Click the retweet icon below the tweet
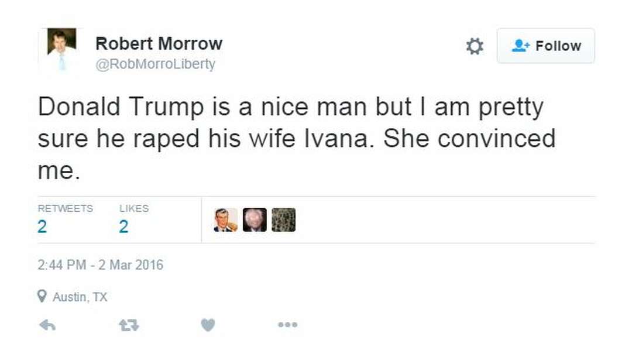The width and height of the screenshot is (632, 364). [130, 324]
